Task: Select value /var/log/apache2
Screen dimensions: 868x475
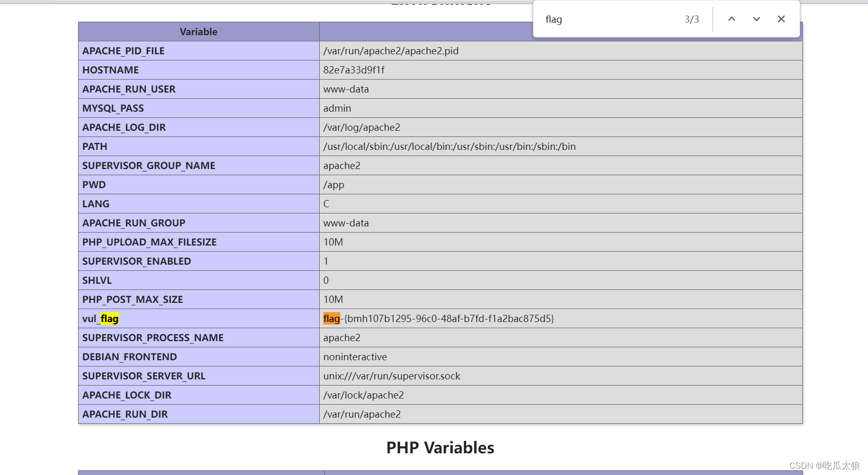Action: click(362, 127)
